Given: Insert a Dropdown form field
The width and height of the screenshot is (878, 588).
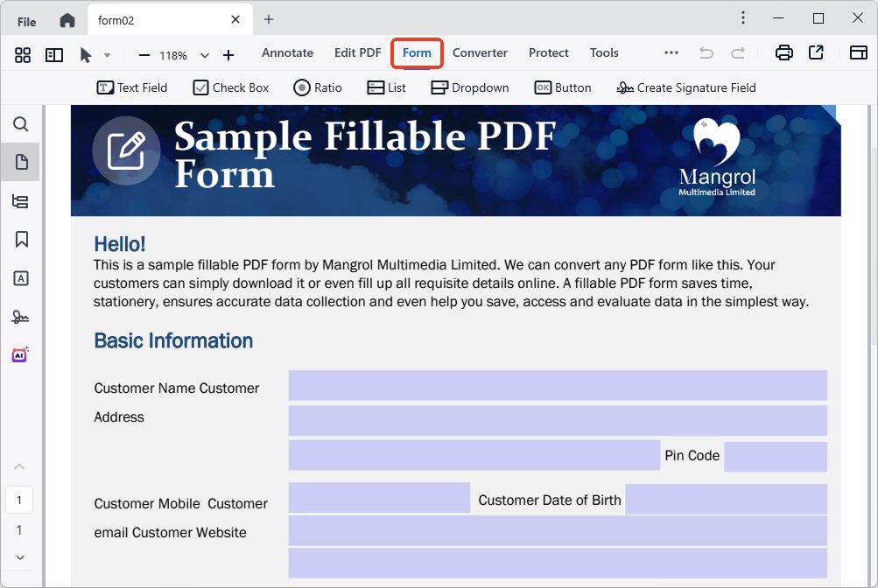Looking at the screenshot, I should click(x=470, y=87).
